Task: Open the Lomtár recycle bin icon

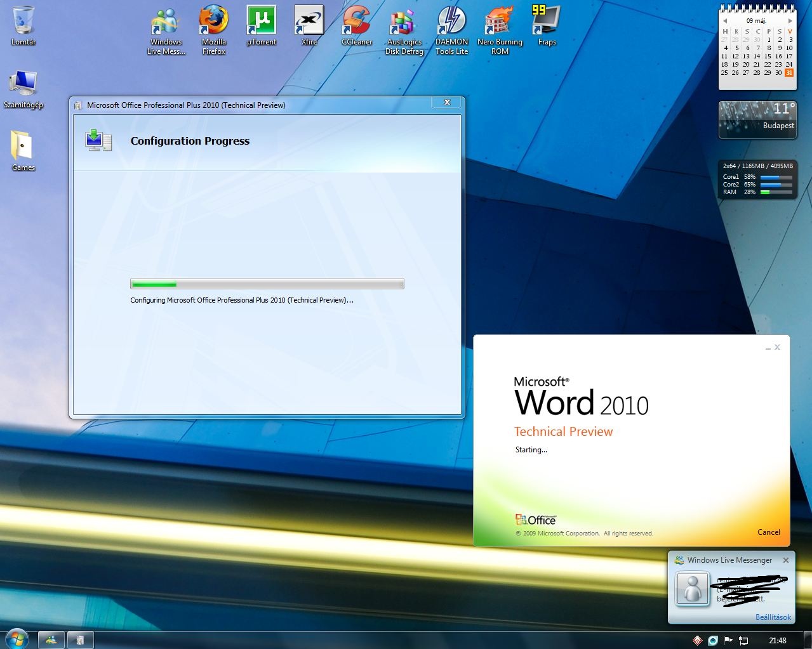Action: (x=23, y=25)
